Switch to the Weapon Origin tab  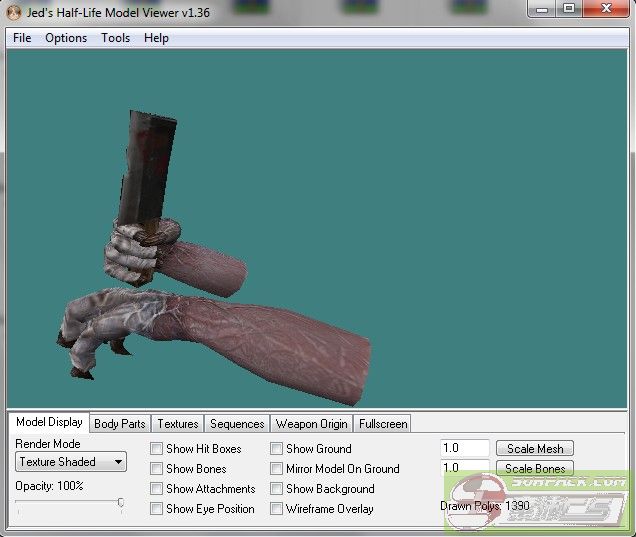click(311, 424)
